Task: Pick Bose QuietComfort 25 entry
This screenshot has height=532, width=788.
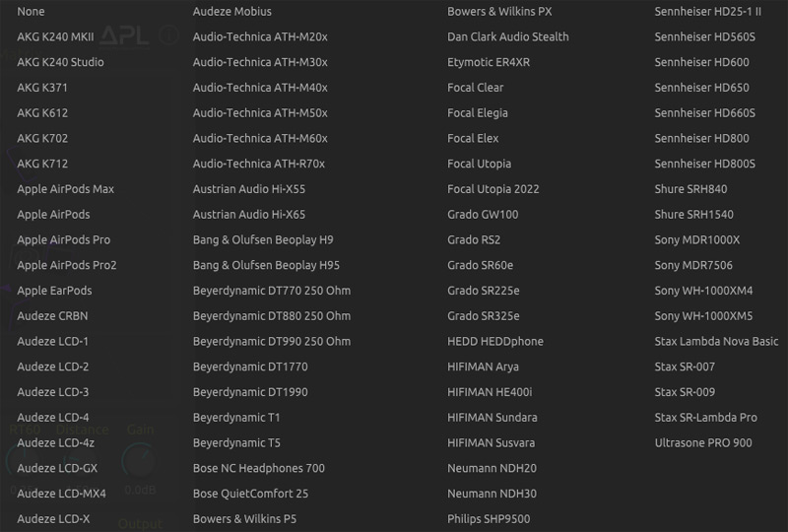Action: tap(250, 494)
